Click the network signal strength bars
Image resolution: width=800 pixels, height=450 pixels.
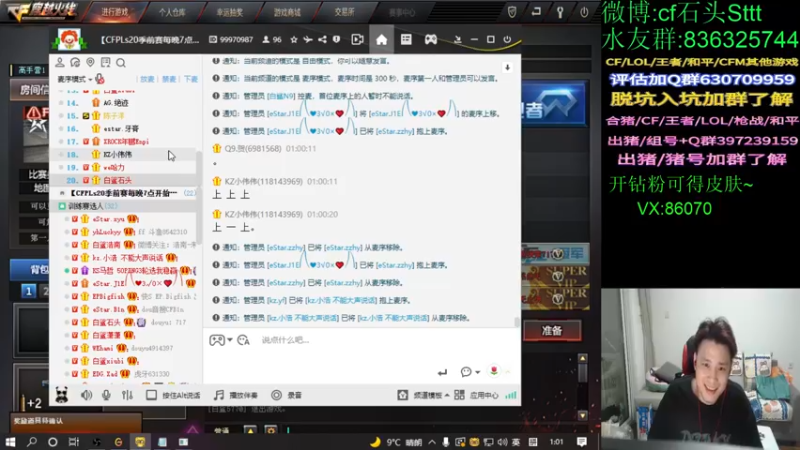point(510,395)
